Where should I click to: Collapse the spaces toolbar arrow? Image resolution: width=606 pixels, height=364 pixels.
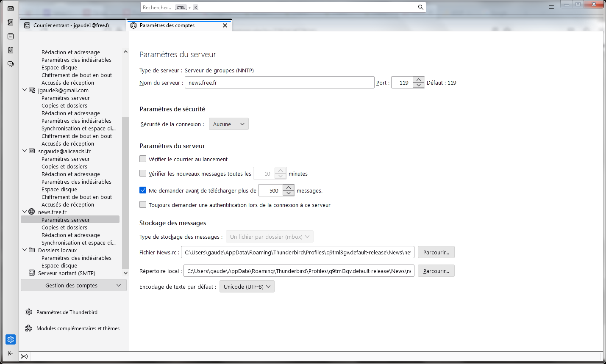(x=11, y=353)
